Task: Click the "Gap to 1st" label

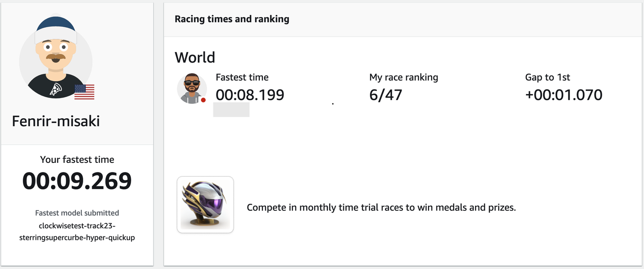Action: (x=547, y=77)
